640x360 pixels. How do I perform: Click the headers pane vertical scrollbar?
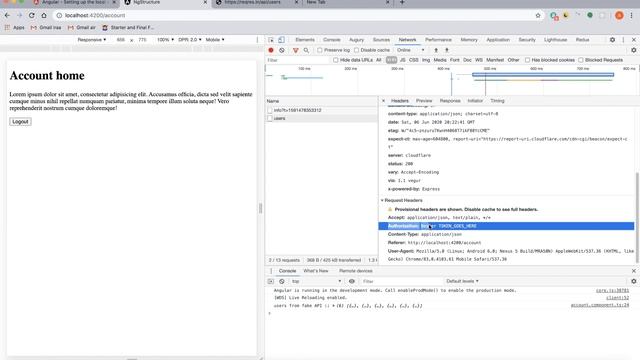point(637,218)
